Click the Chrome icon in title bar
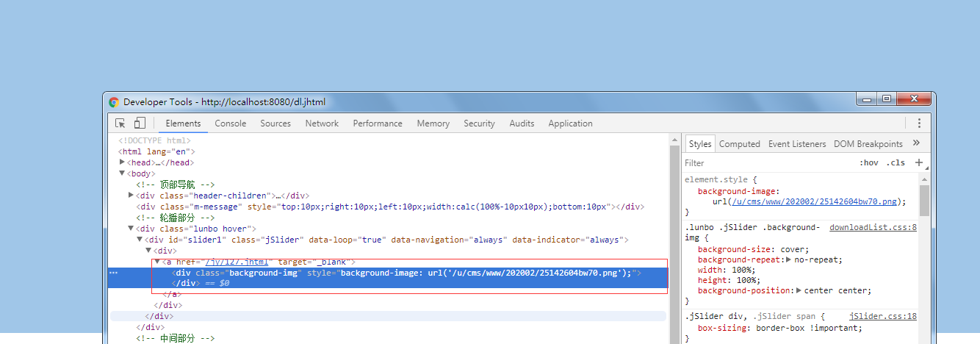The image size is (980, 344). (x=114, y=102)
